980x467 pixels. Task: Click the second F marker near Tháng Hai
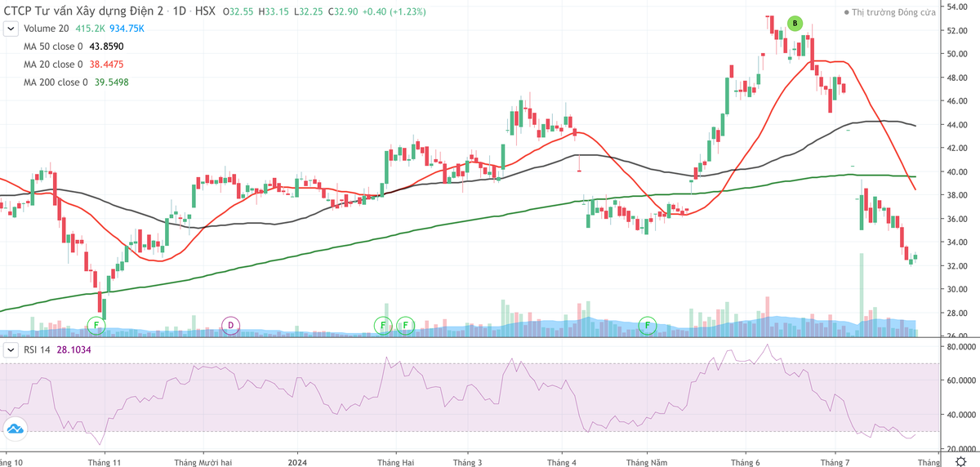[x=406, y=326]
